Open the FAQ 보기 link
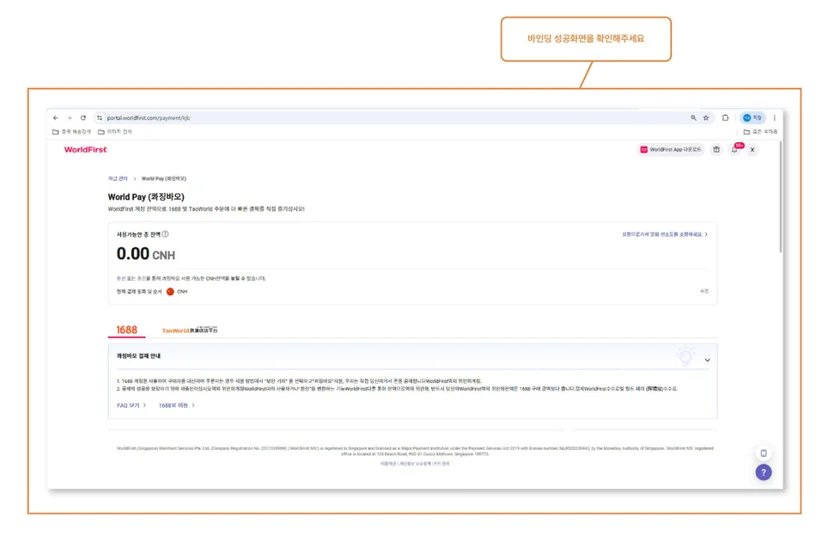The image size is (828, 552). [131, 405]
